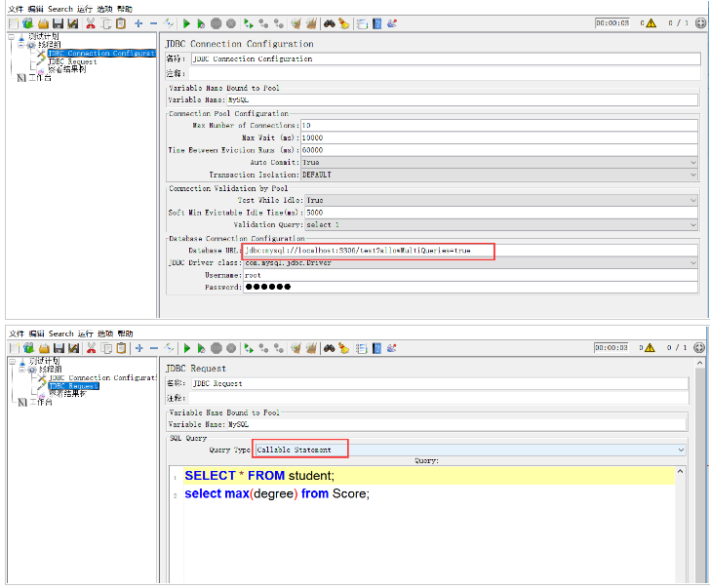Open JDBC Driver class dropdown
710x588 pixels.
[x=470, y=263]
